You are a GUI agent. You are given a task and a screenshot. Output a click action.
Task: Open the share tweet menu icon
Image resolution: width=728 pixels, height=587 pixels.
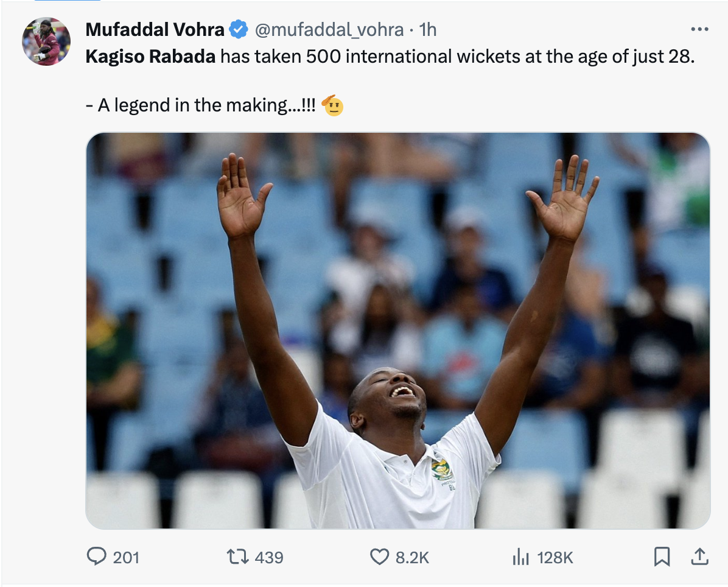[699, 557]
